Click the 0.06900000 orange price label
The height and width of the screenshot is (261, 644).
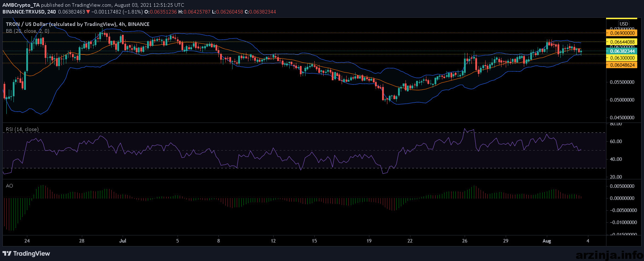coord(622,33)
